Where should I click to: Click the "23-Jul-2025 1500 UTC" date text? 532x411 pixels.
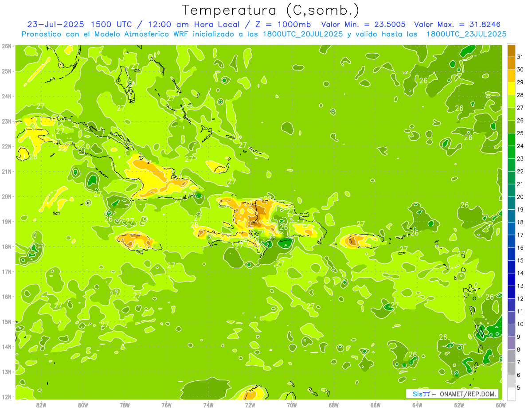coord(79,24)
